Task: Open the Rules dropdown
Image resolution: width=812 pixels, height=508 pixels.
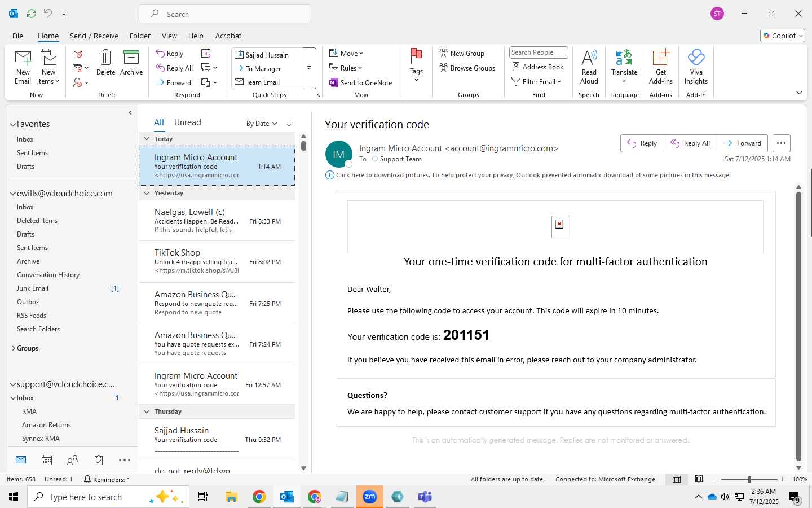Action: click(x=345, y=68)
